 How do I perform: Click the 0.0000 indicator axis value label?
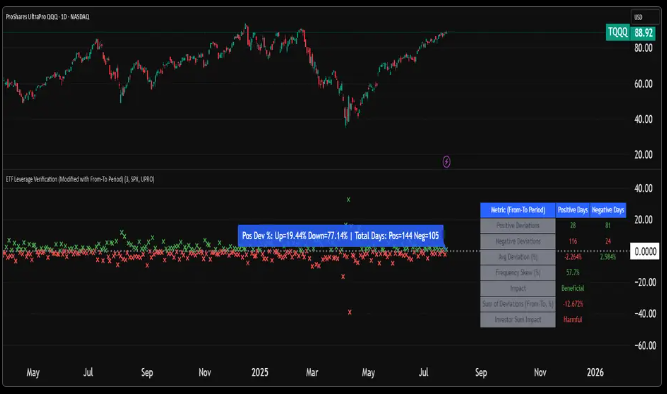tap(644, 252)
